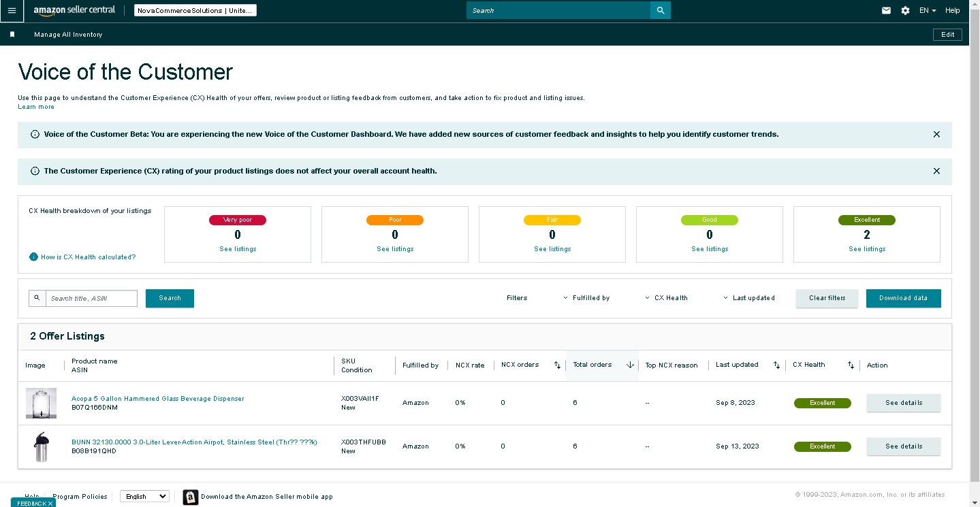The height and width of the screenshot is (507, 980).
Task: See details for Acopa Beverage Dispenser
Action: pyautogui.click(x=903, y=403)
